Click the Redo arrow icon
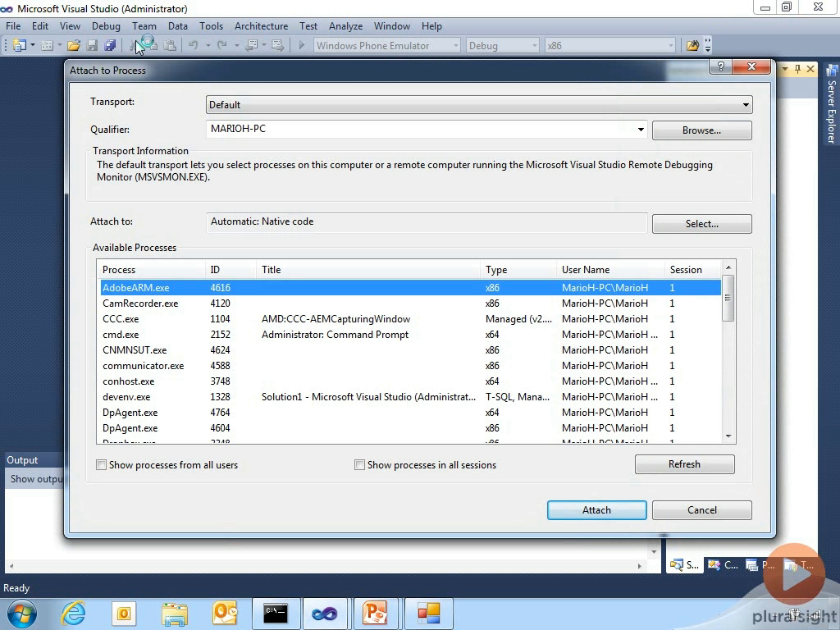This screenshot has height=630, width=840. point(221,46)
